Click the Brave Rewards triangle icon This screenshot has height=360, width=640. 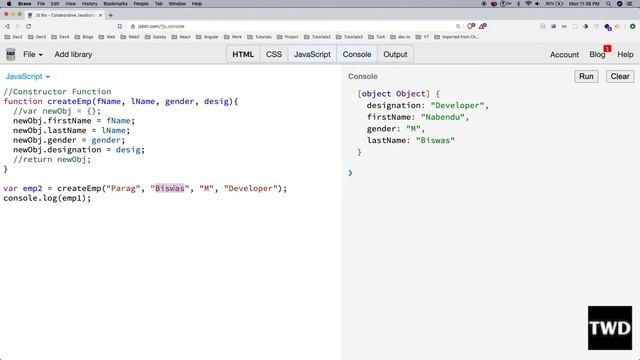point(483,26)
